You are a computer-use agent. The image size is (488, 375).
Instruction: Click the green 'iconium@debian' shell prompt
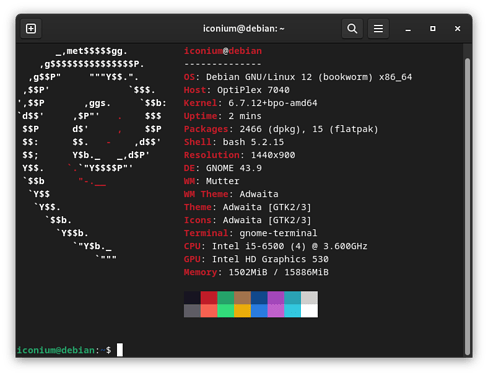point(56,350)
